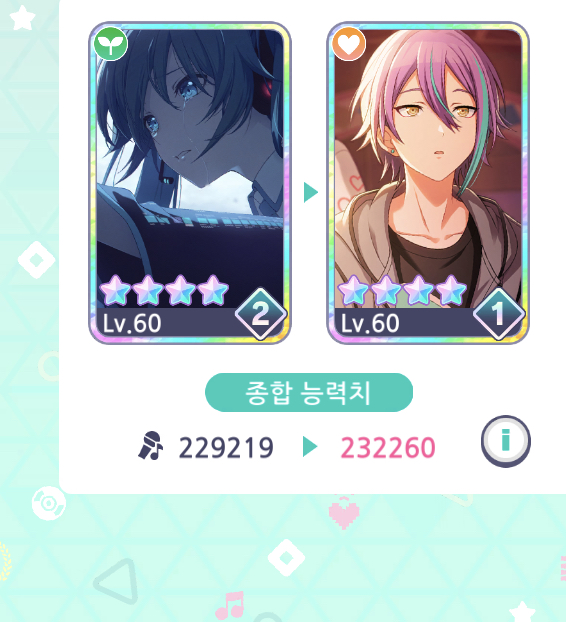The height and width of the screenshot is (622, 566).
Task: Click the teal arrow between power values
Action: (310, 447)
